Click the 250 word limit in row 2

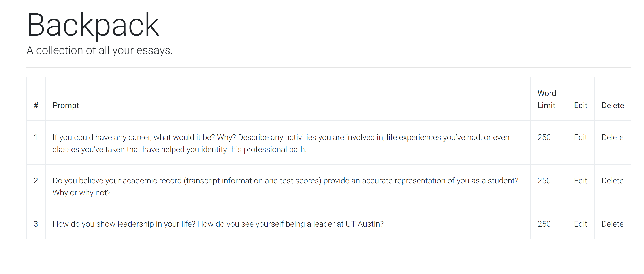tap(544, 181)
